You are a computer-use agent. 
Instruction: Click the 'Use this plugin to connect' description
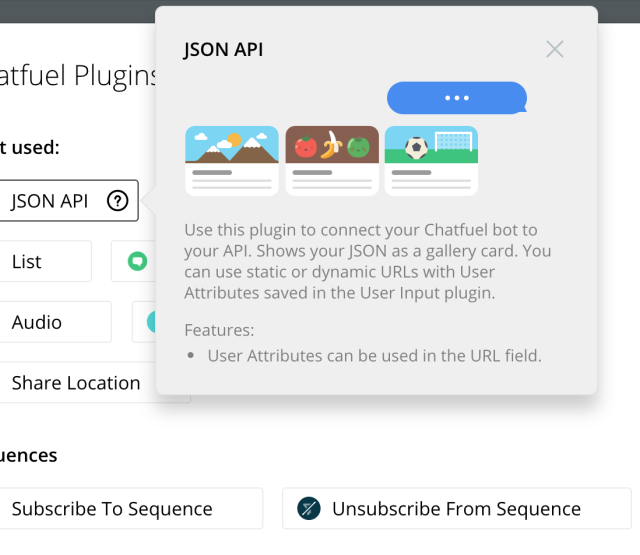(x=368, y=261)
